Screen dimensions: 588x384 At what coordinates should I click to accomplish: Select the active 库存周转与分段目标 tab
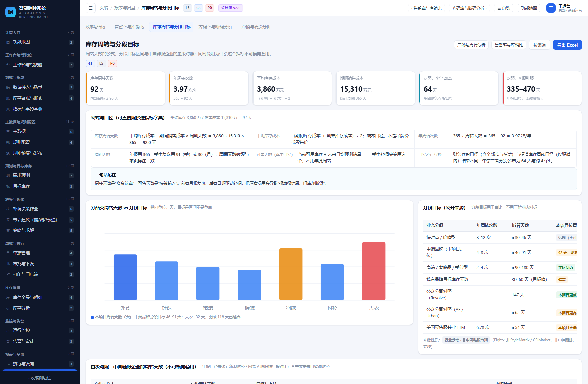172,27
